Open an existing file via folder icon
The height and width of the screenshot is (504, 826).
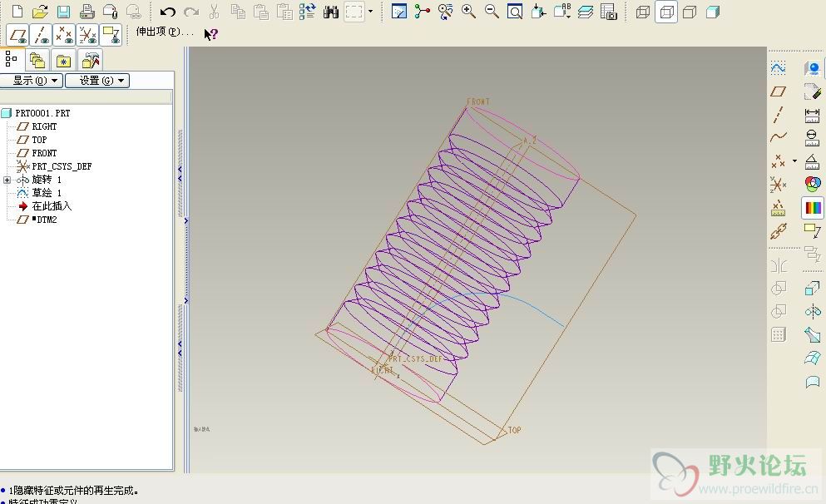pyautogui.click(x=39, y=11)
